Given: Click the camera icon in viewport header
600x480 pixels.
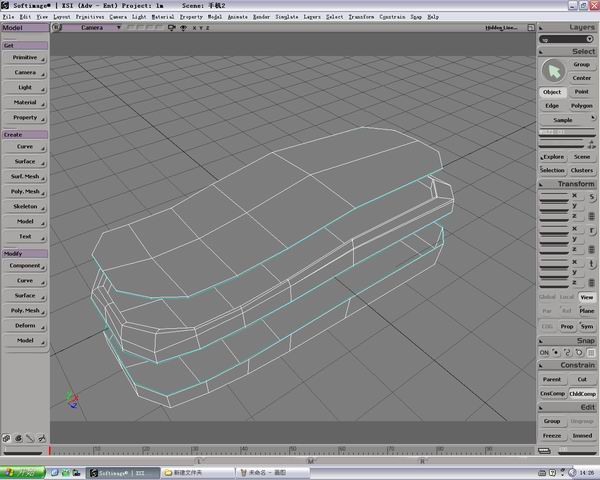Looking at the screenshot, I should pos(171,28).
